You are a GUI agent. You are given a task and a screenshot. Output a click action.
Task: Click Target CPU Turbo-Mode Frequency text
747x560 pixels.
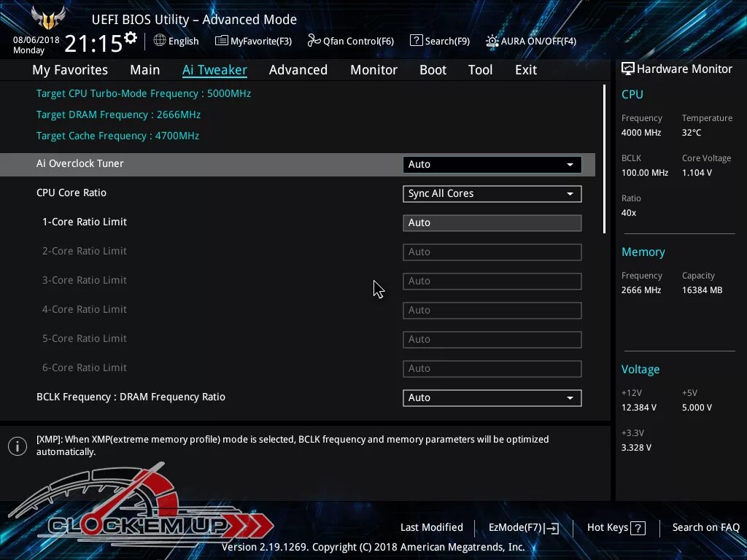click(x=144, y=93)
